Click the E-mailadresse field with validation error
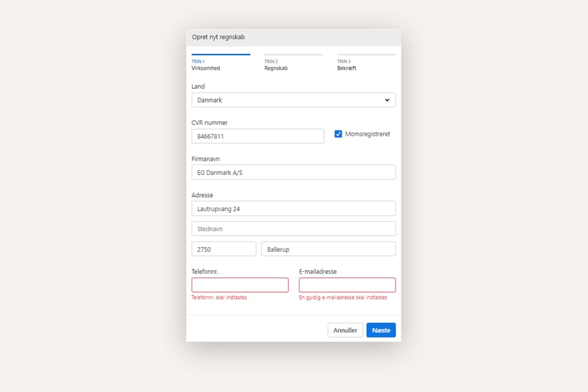 347,285
